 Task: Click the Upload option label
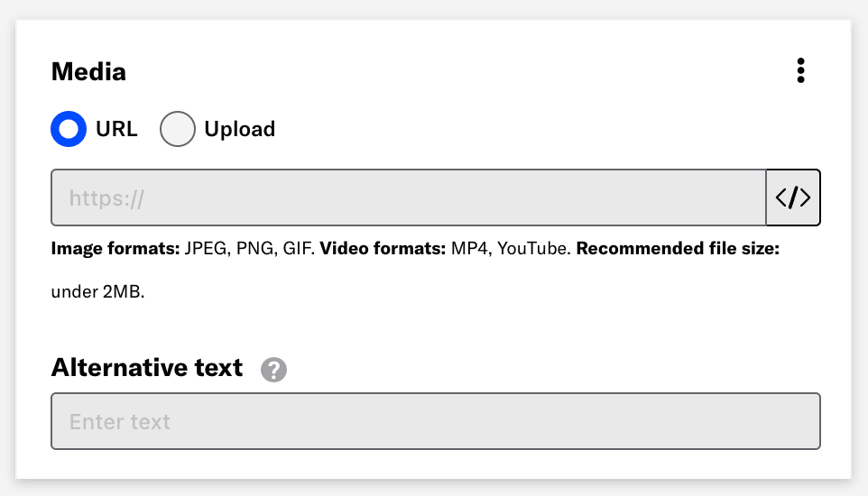click(x=239, y=129)
